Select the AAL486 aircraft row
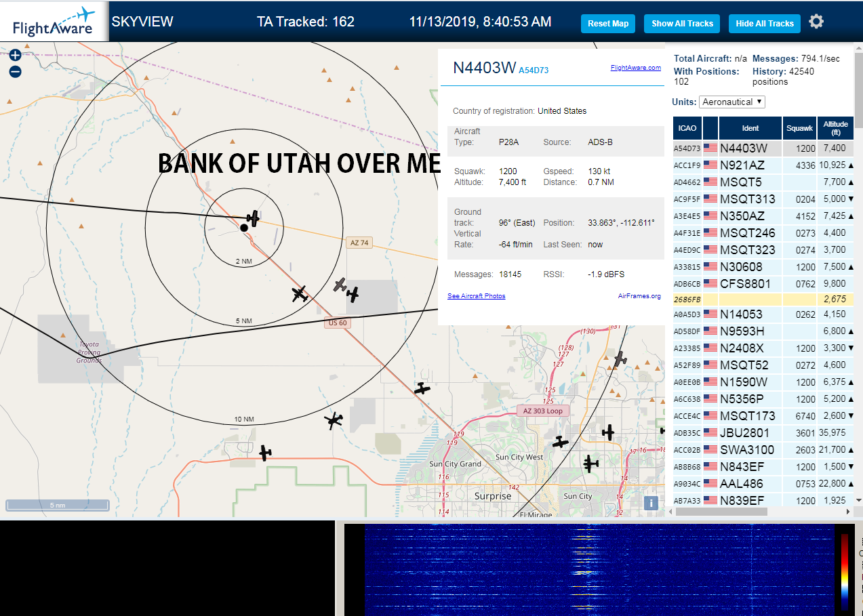863x616 pixels. point(763,484)
